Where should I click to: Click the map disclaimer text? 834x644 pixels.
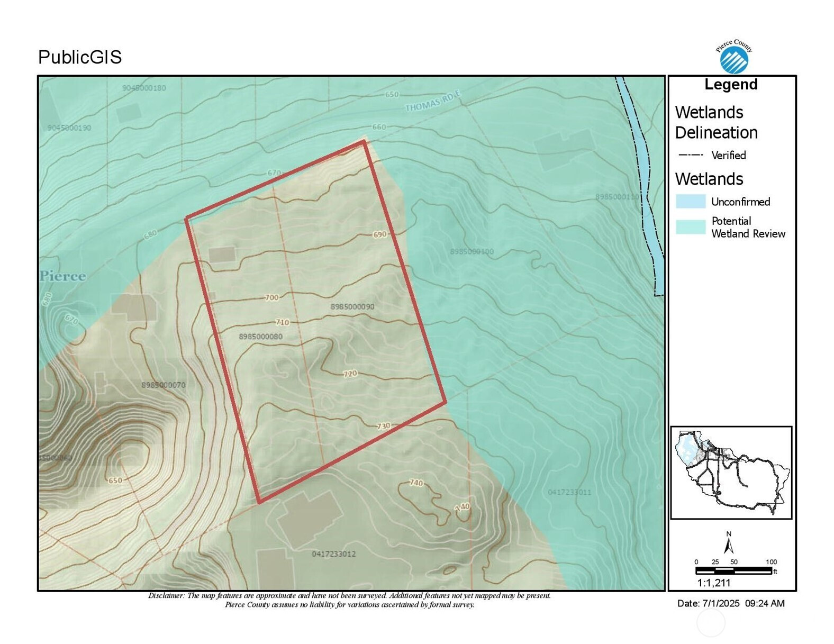click(350, 600)
